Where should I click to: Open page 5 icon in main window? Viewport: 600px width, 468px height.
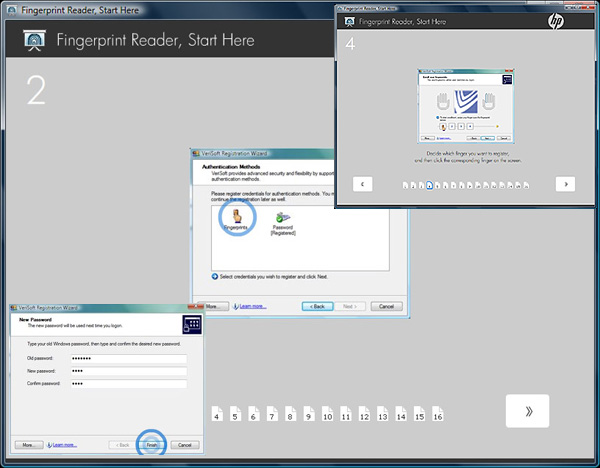pyautogui.click(x=235, y=414)
